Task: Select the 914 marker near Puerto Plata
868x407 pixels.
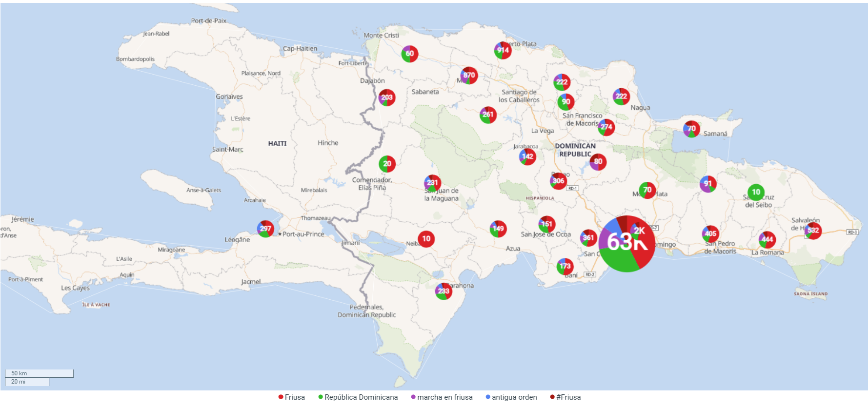Action: [x=503, y=50]
